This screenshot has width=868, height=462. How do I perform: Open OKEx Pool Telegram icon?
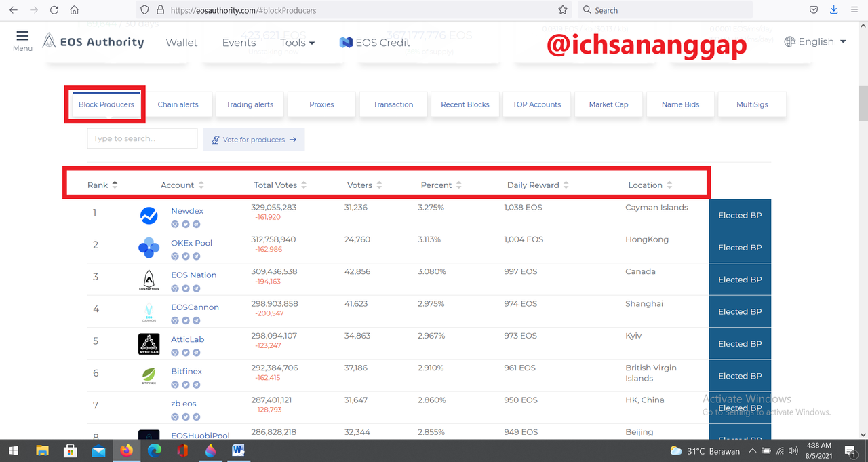point(196,256)
